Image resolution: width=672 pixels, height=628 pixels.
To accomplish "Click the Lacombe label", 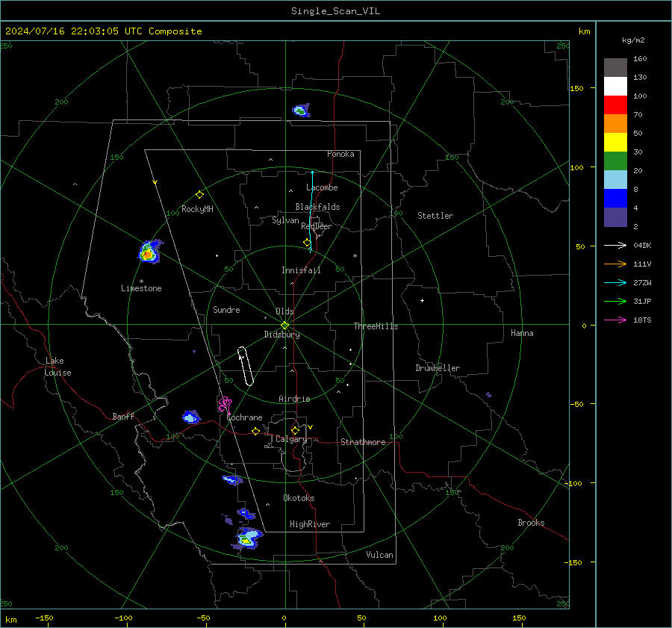I will coord(322,187).
